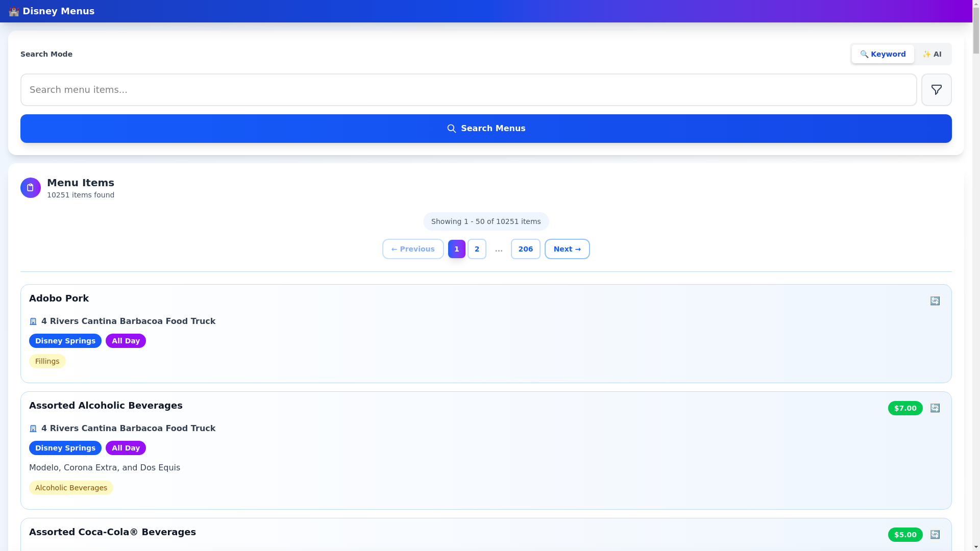Go to page 2 of results
Image resolution: width=980 pixels, height=551 pixels.
477,249
